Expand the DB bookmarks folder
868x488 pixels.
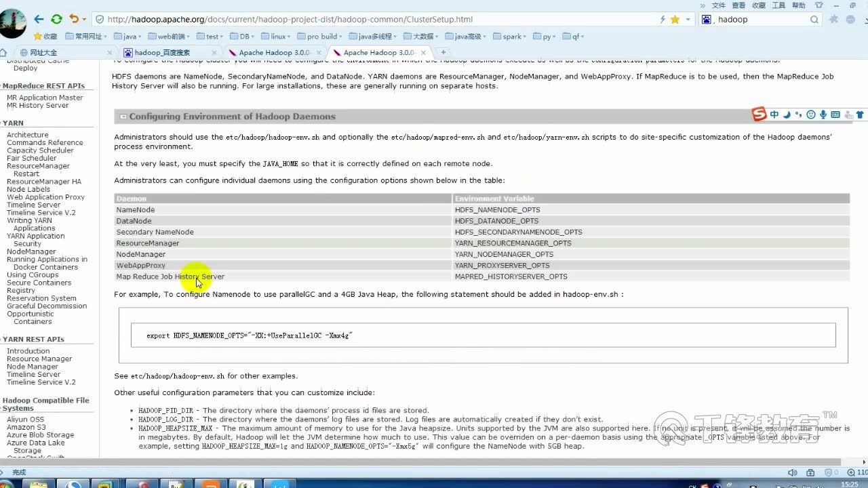pyautogui.click(x=243, y=37)
